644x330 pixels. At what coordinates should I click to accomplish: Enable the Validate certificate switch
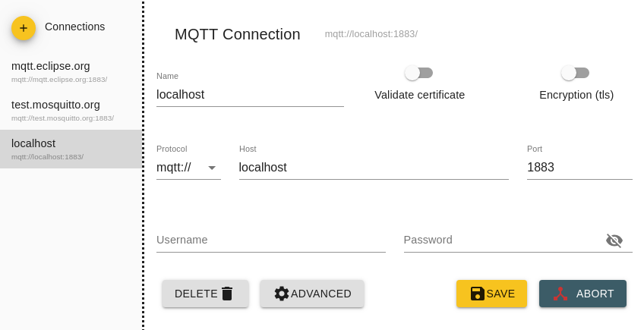[x=418, y=73]
